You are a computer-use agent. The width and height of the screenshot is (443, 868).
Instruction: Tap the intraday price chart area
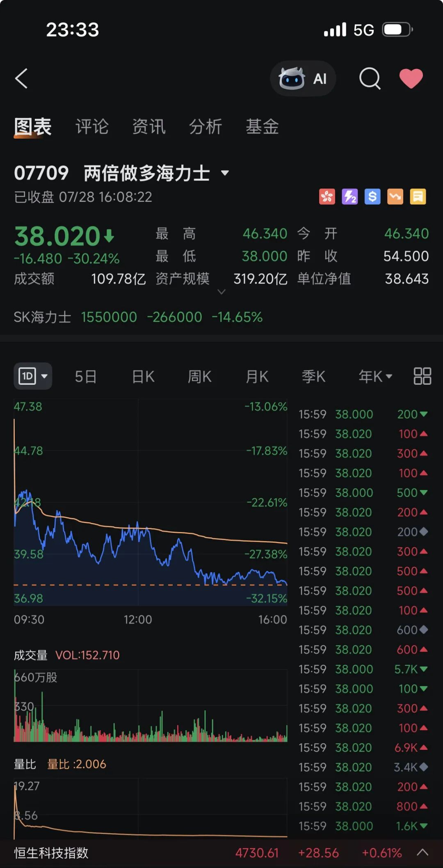151,503
